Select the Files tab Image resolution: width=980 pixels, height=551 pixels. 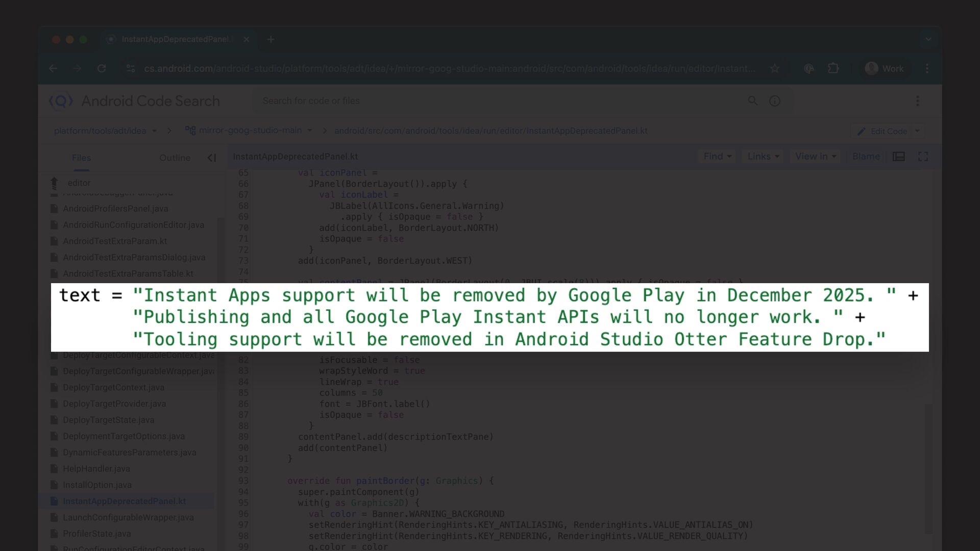[x=81, y=158]
